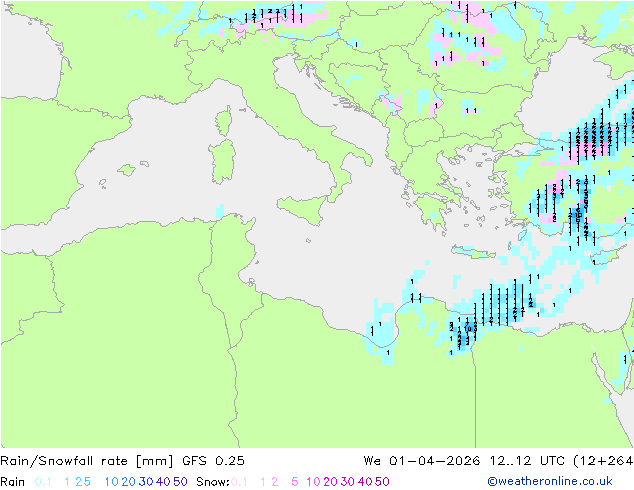Select the Snow legend 50 value

pyautogui.click(x=382, y=482)
